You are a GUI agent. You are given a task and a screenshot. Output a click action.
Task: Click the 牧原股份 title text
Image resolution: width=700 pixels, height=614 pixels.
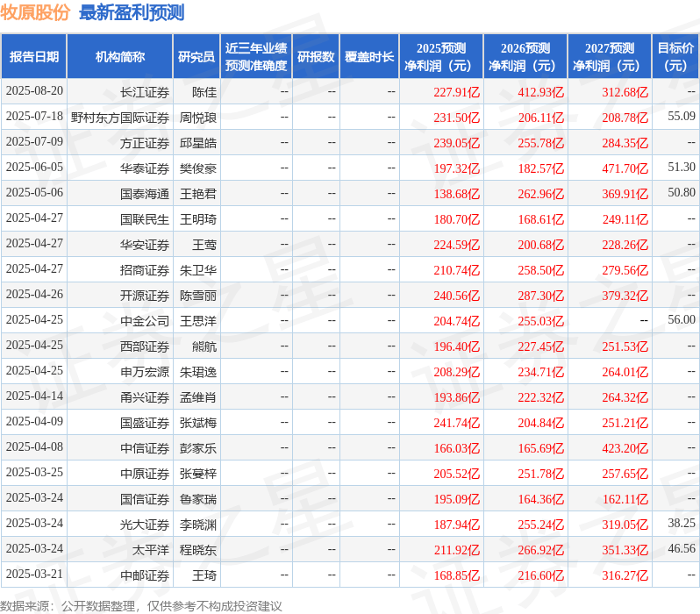pyautogui.click(x=35, y=12)
